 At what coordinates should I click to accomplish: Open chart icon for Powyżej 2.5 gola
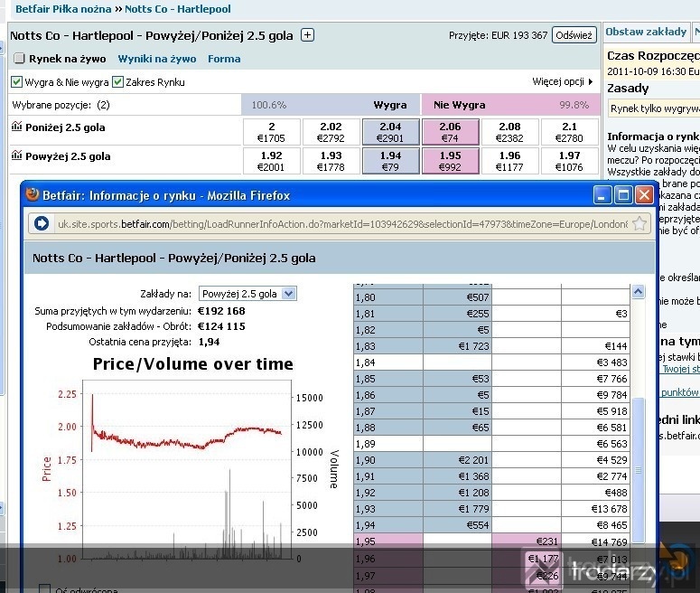[x=16, y=155]
